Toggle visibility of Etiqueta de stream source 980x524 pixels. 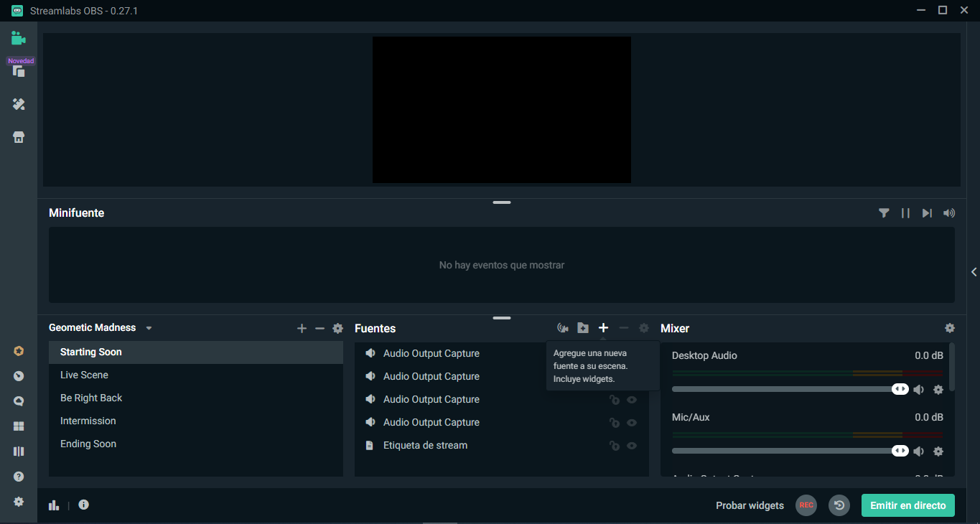coord(632,446)
